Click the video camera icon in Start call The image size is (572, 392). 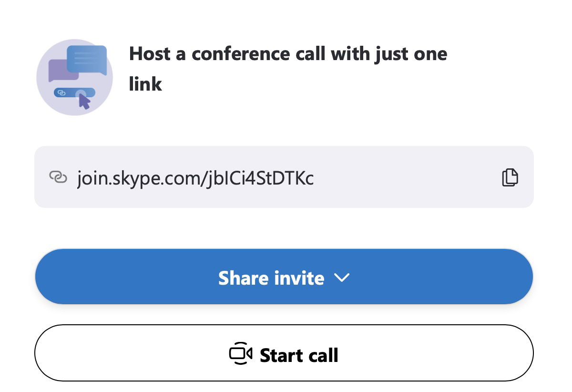(241, 354)
